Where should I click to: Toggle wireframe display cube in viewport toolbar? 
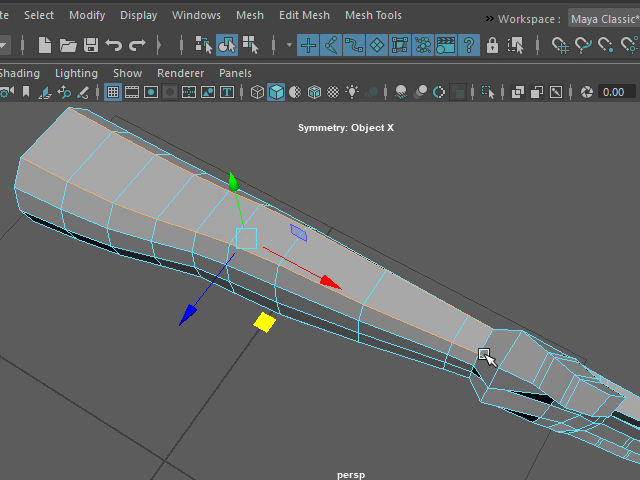[x=257, y=92]
